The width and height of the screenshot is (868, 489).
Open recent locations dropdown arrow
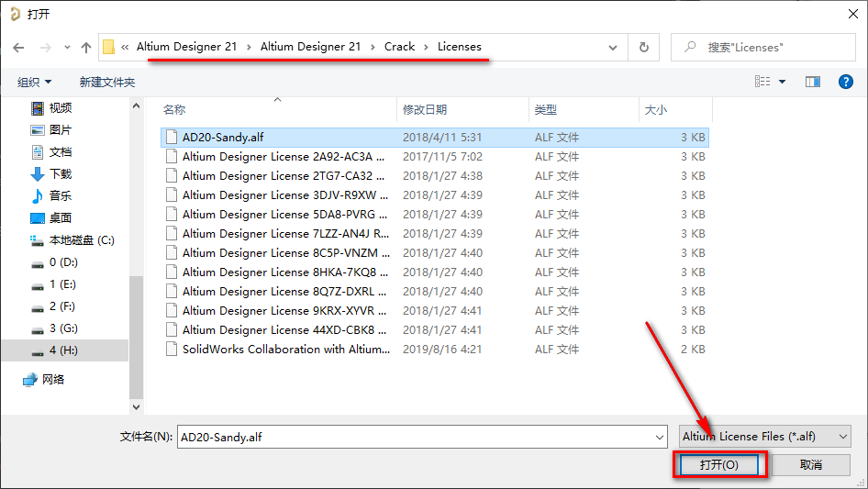click(x=67, y=48)
